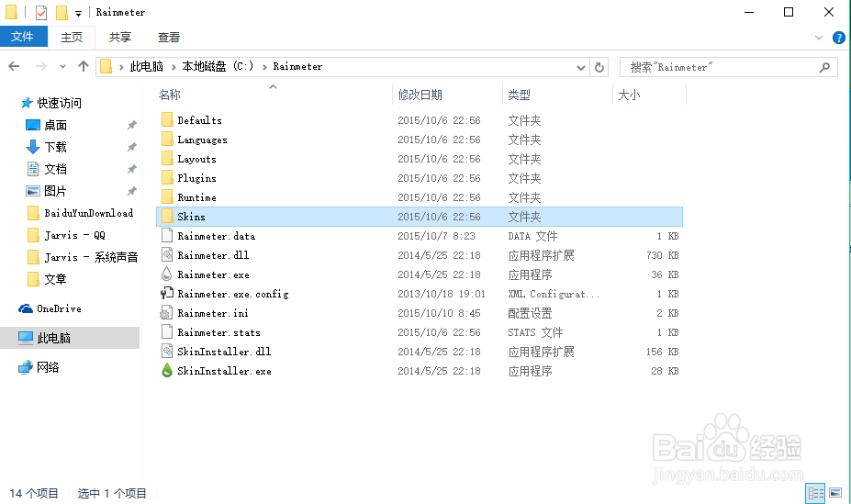Screen dimensions: 851x504
Task: Click 本地磁盘 (C:) in the address bar
Action: pos(218,66)
